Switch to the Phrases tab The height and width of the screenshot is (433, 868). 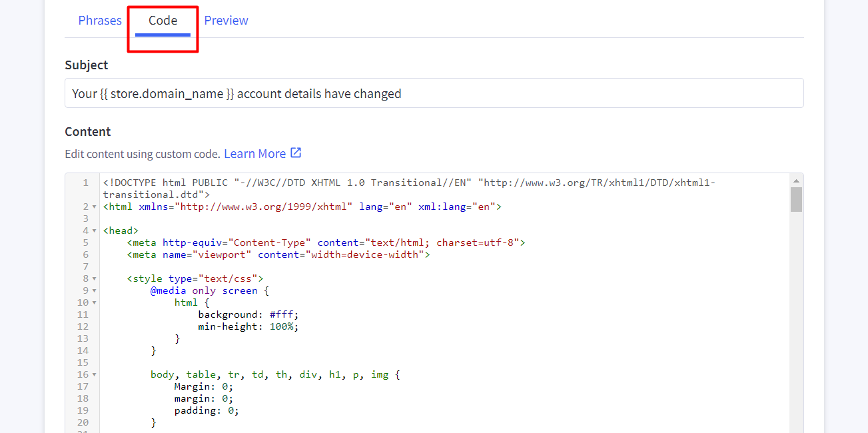point(100,21)
